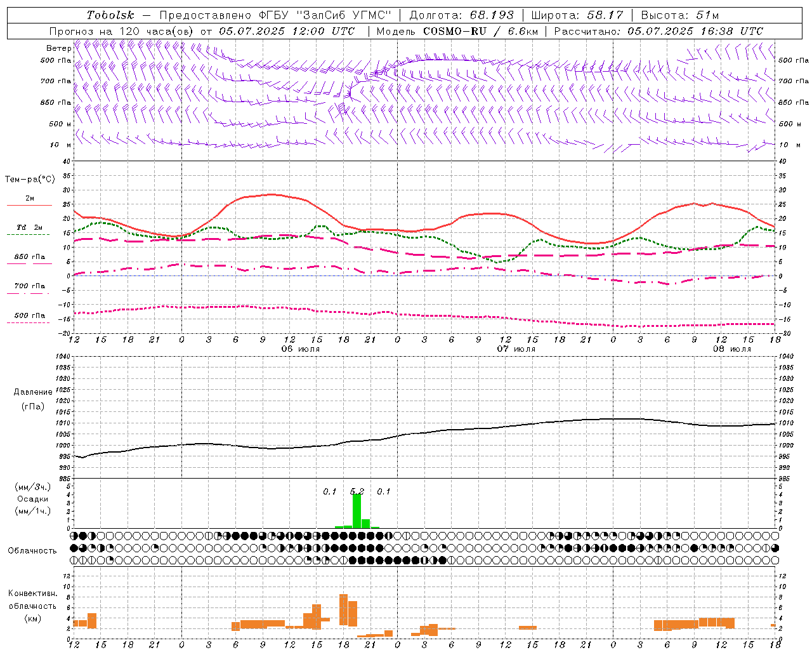Click the tallest green precipitation bar
Screen dimensions: 812x650
point(357,511)
